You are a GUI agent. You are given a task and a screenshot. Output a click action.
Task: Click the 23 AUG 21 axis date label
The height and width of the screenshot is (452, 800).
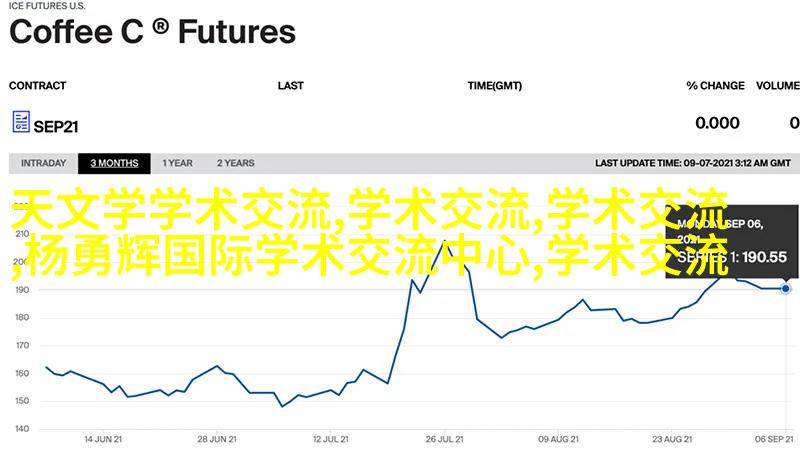point(674,438)
